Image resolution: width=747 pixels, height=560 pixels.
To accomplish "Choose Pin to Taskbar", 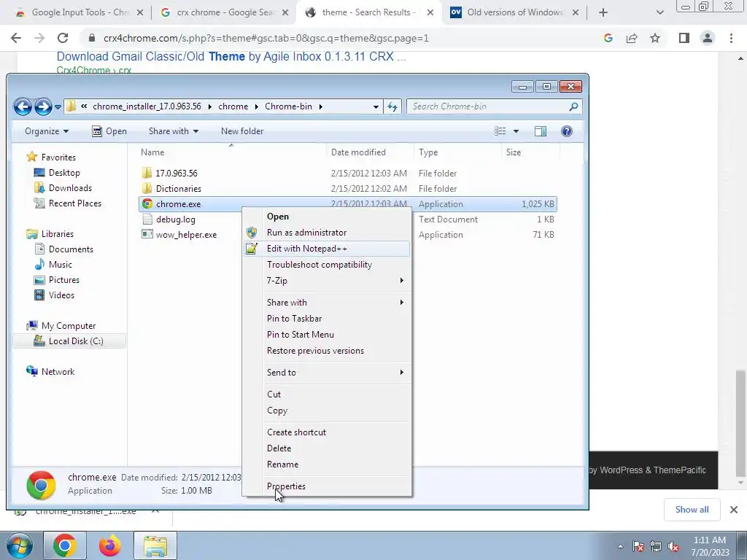I will (326, 319).
